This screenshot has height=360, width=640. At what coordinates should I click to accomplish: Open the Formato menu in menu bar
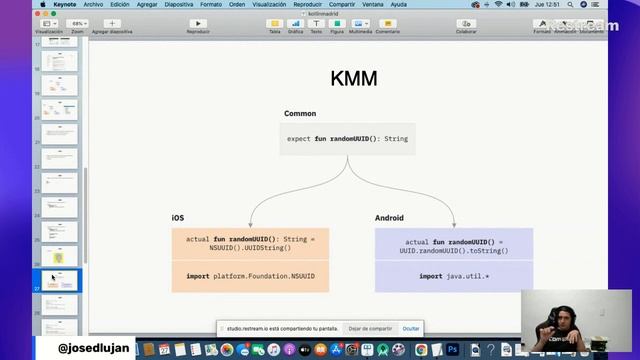click(x=211, y=4)
